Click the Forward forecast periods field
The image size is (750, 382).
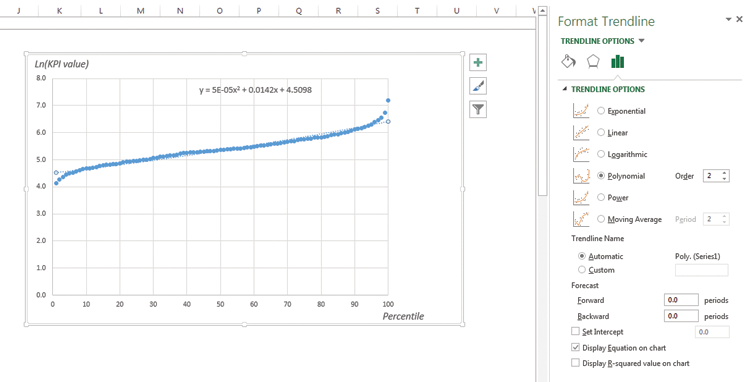click(x=681, y=300)
